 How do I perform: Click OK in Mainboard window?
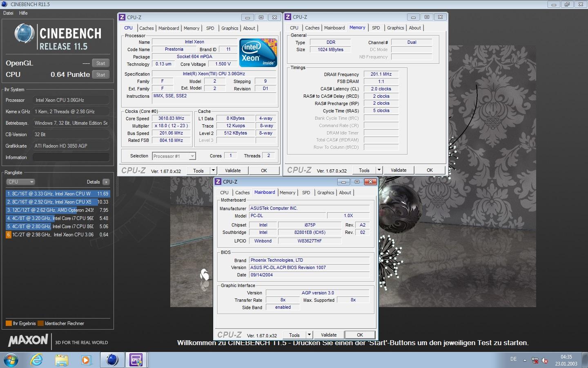point(360,335)
